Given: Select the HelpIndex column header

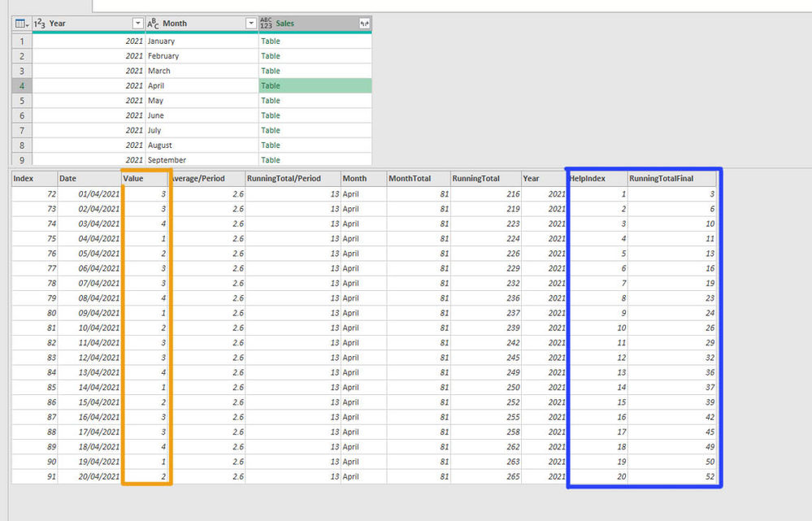Looking at the screenshot, I should tap(587, 178).
